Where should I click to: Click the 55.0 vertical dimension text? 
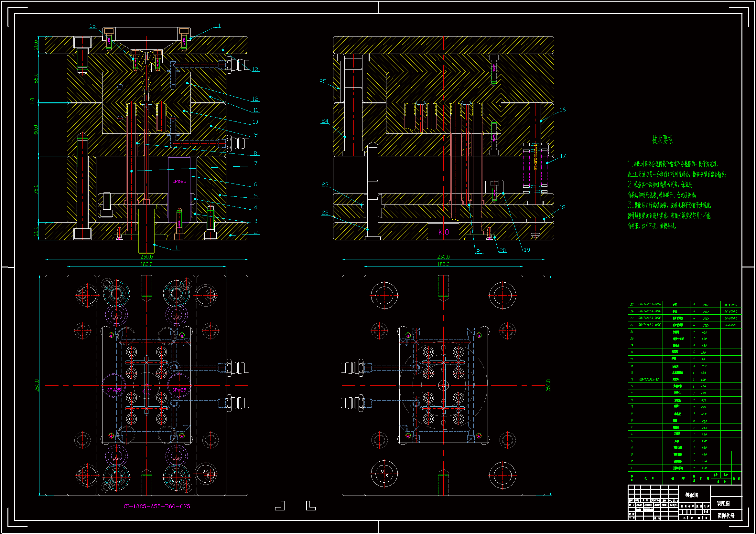[36, 78]
